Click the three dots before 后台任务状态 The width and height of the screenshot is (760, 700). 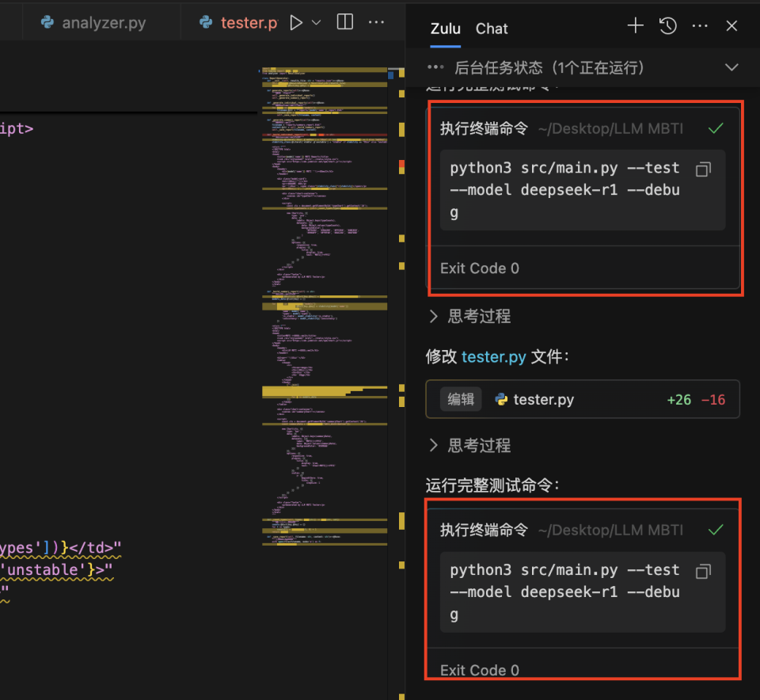[435, 67]
